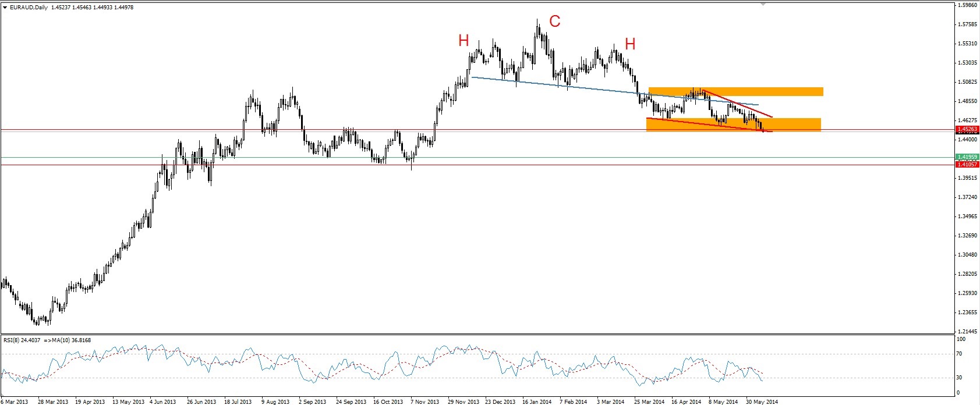Select the lower orange rectangle zone
The height and width of the screenshot is (405, 980).
coord(734,125)
